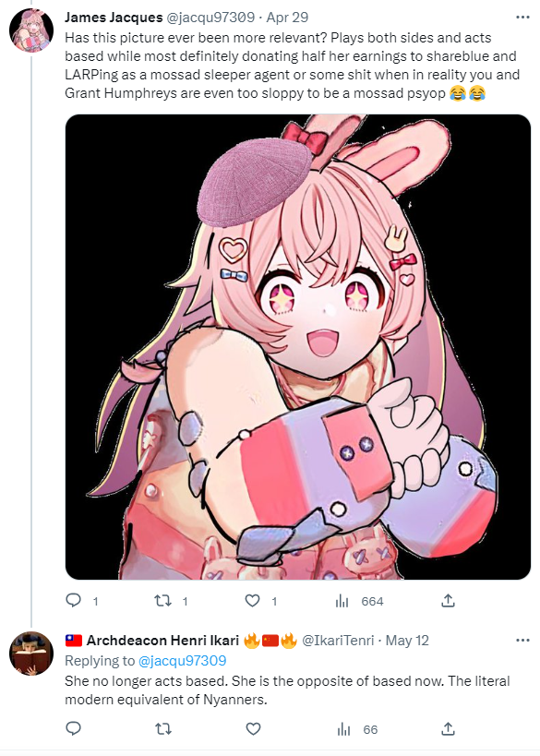
Task: Share James Jacques' tweet
Action: click(x=448, y=600)
